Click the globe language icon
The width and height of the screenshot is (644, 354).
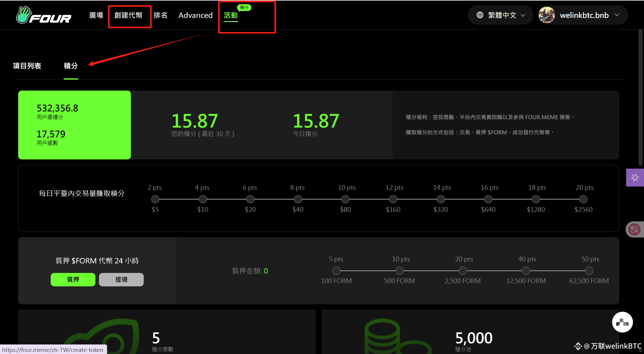(480, 15)
